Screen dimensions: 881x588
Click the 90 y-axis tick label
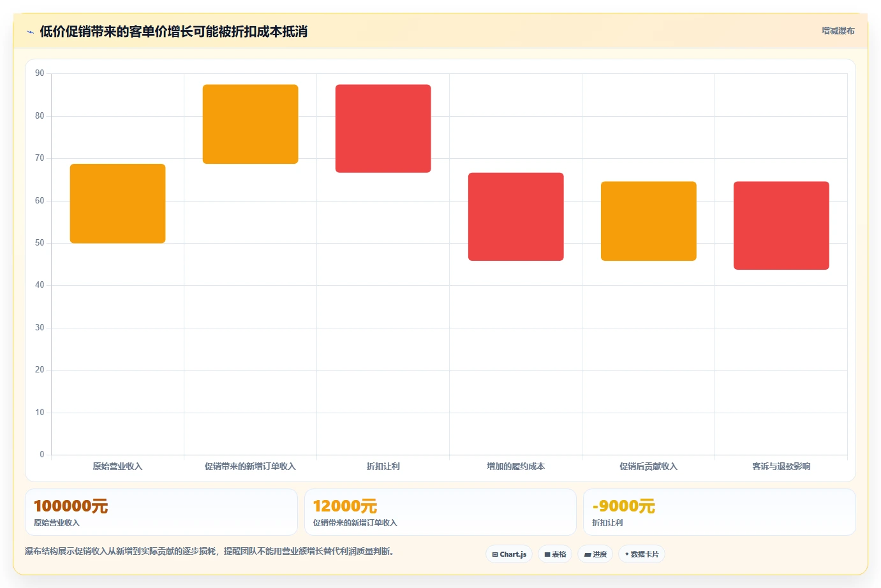[x=40, y=73]
